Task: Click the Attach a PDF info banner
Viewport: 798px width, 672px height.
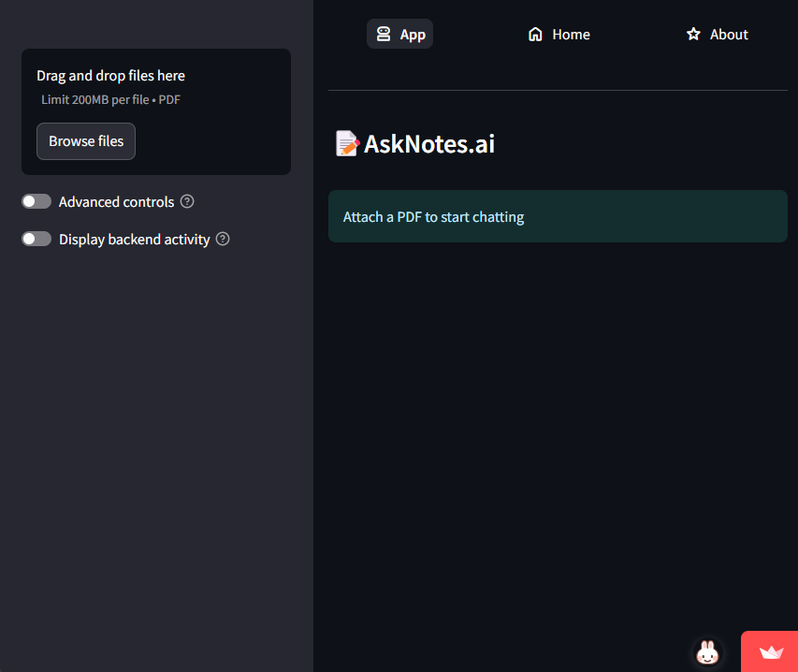Action: [x=558, y=217]
